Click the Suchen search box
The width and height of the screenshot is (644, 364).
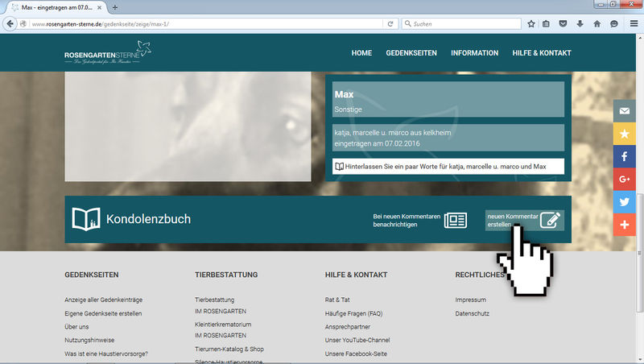(461, 24)
